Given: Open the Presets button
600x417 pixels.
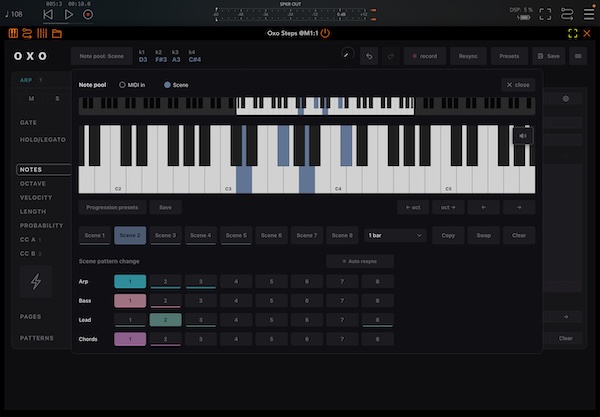Looking at the screenshot, I should (x=509, y=56).
